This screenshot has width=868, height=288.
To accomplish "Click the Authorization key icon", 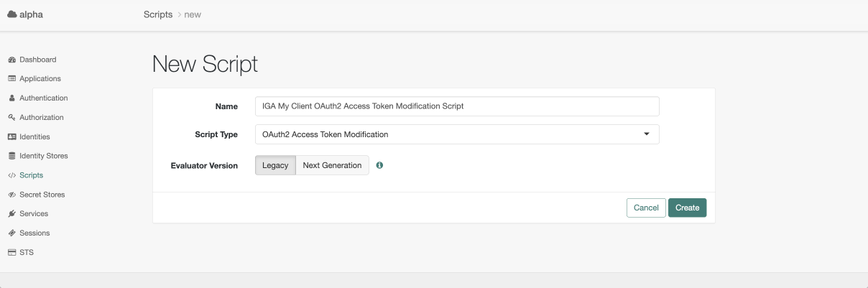I will click(11, 118).
